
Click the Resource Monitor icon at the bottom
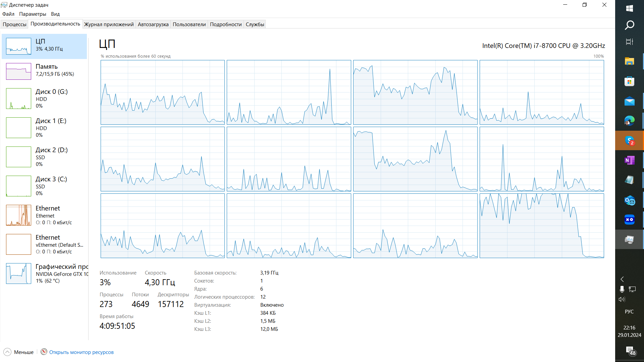(44, 352)
